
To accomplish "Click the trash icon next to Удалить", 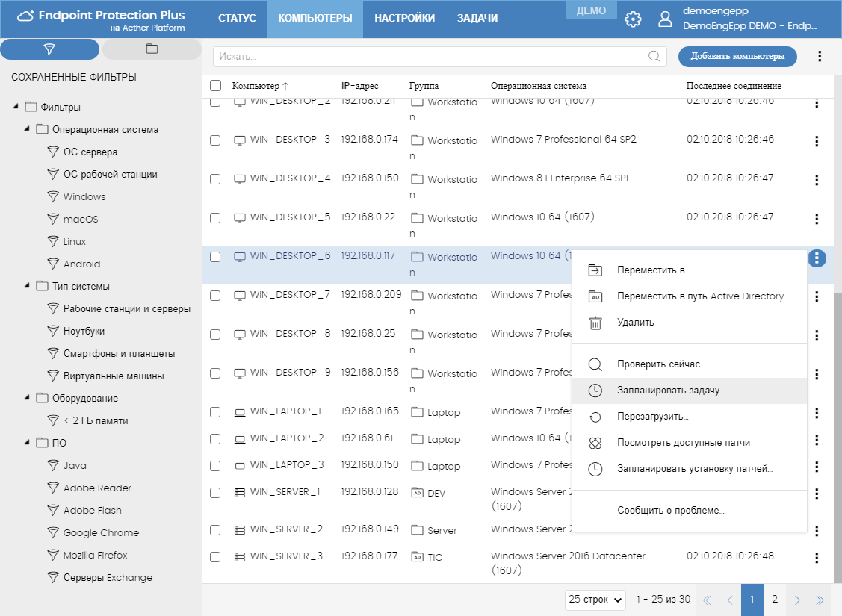I will (x=595, y=323).
